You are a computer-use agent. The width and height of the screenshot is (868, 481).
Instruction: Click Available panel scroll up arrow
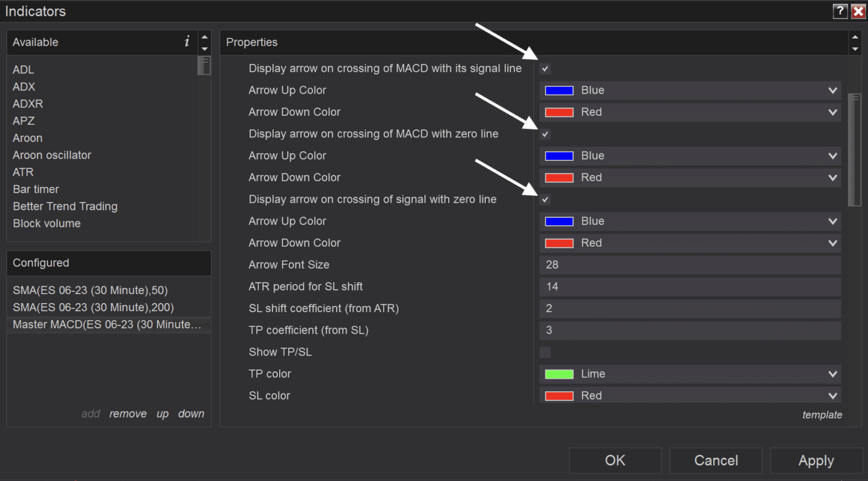click(x=205, y=37)
